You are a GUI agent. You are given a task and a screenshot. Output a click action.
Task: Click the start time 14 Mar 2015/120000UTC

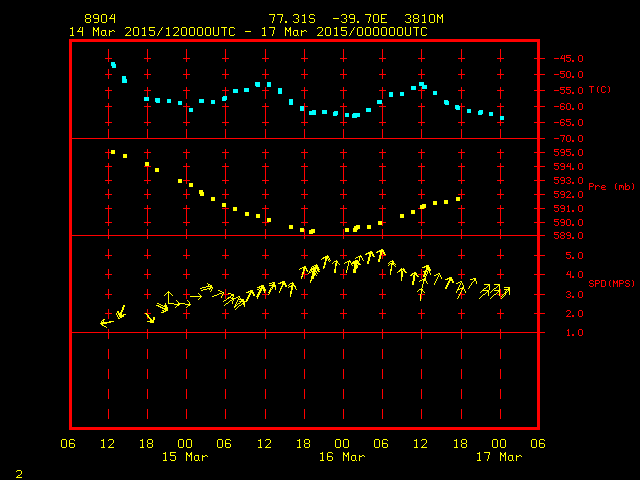click(152, 32)
